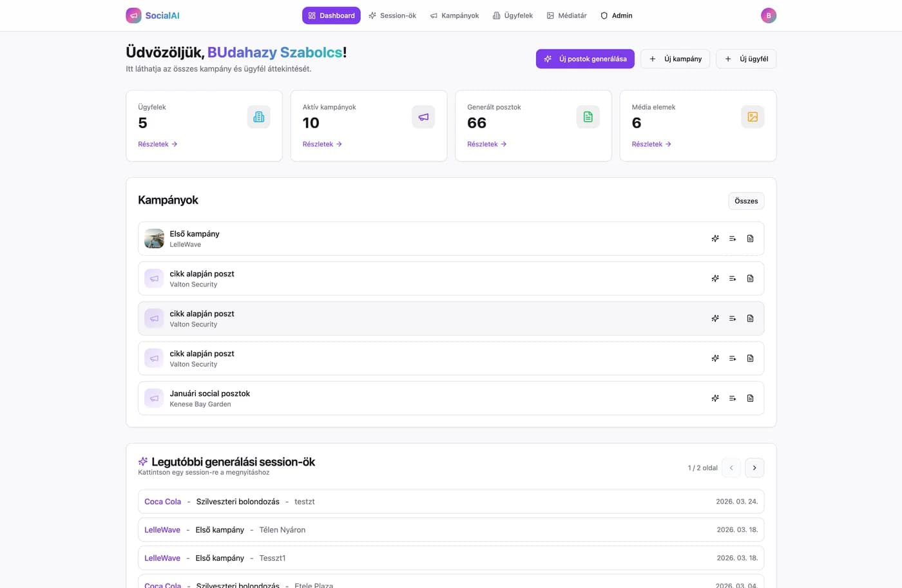The image size is (902, 588).
Task: Open Részletek under Média elemek
Action: point(651,144)
